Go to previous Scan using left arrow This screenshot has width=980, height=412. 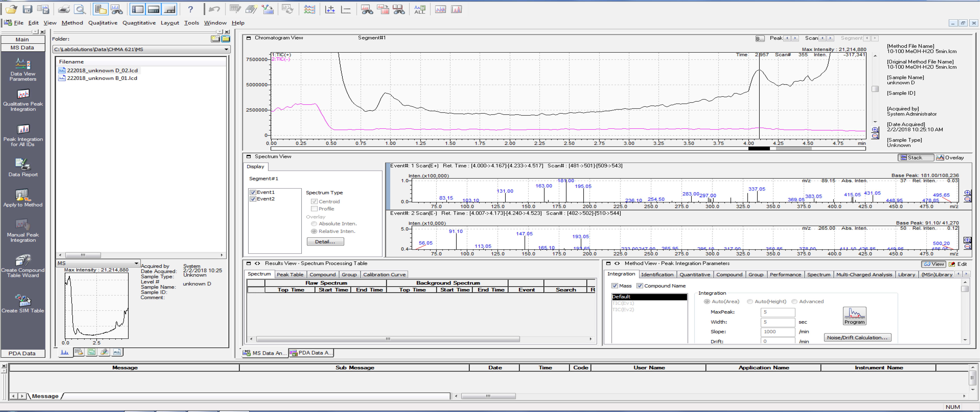click(x=823, y=38)
